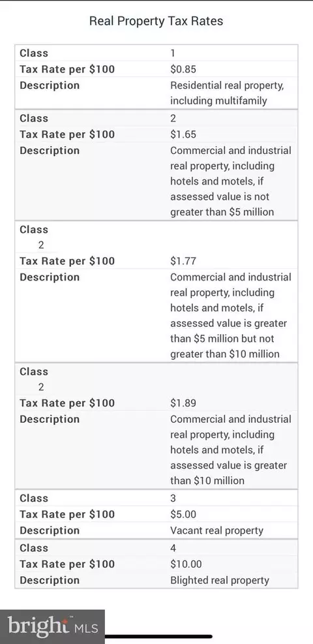This screenshot has height=644, width=313.
Task: Click the Tax Rate per $100 label above $1.65
Action: coord(67,134)
